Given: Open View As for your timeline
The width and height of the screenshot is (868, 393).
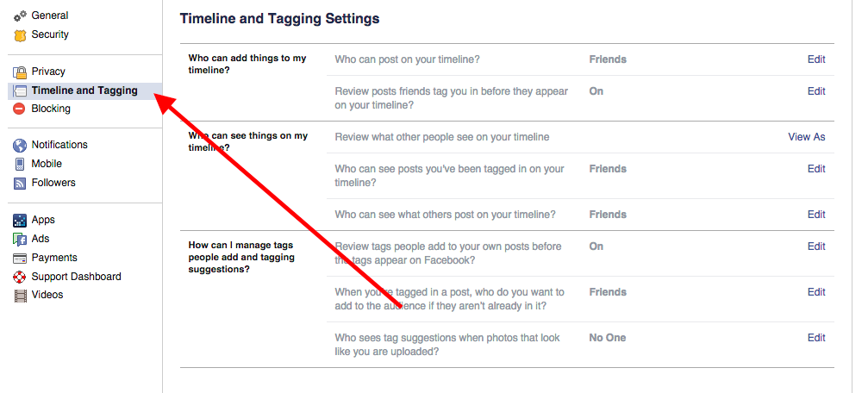Looking at the screenshot, I should click(806, 137).
